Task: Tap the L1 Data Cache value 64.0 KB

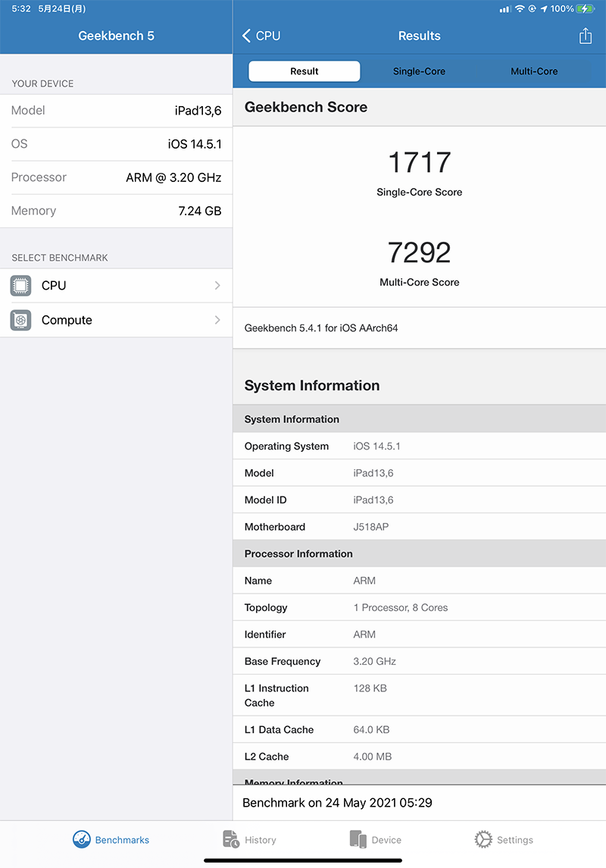Action: click(372, 729)
